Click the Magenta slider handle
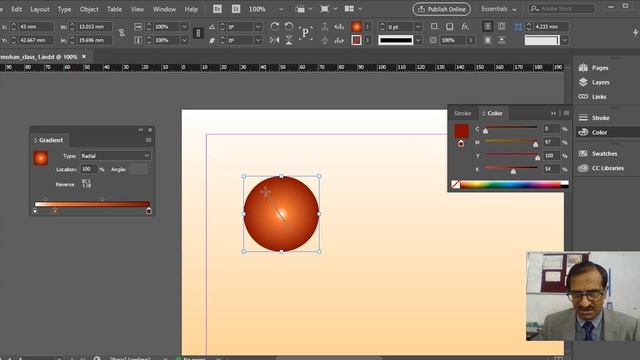The image size is (640, 360). pos(536,144)
